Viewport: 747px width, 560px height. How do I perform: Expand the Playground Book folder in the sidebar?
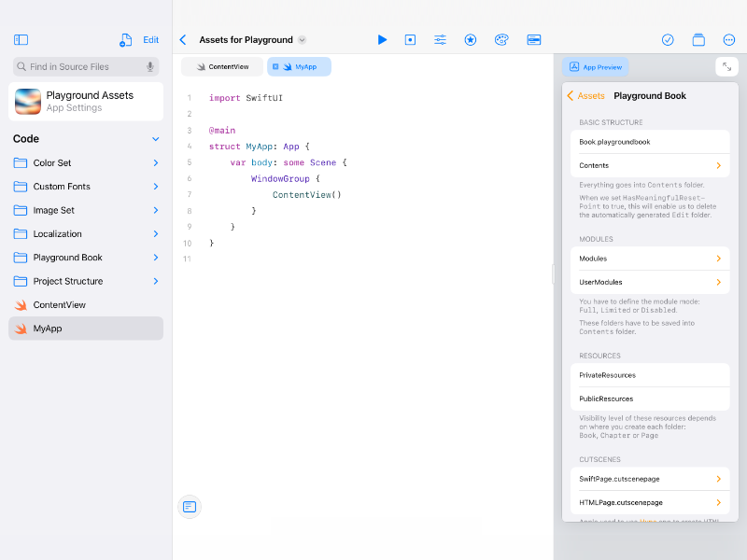click(x=155, y=258)
